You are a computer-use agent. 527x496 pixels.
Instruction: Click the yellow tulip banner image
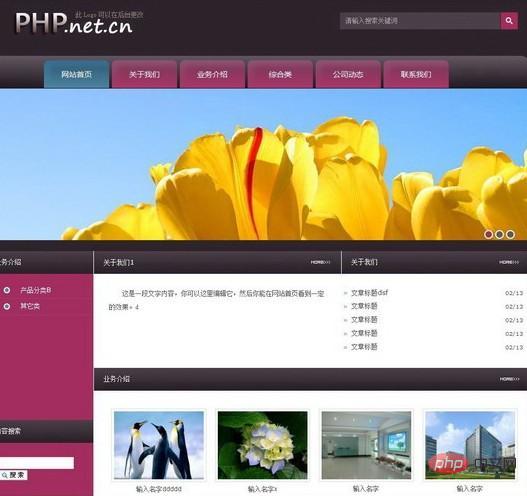(x=264, y=165)
